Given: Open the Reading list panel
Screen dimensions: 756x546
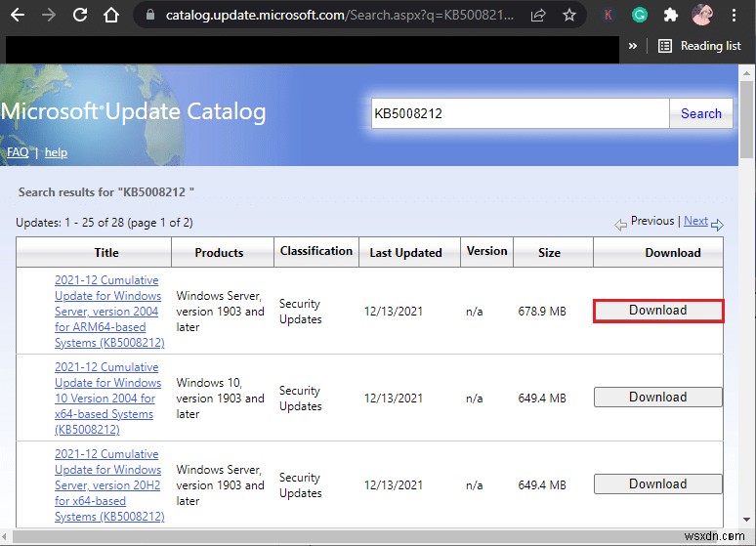Looking at the screenshot, I should (x=699, y=46).
